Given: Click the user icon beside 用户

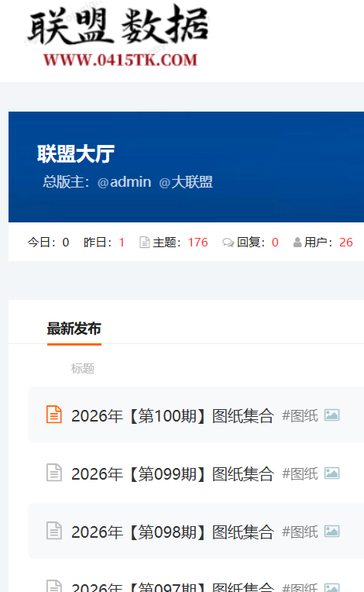Looking at the screenshot, I should coord(297,243).
